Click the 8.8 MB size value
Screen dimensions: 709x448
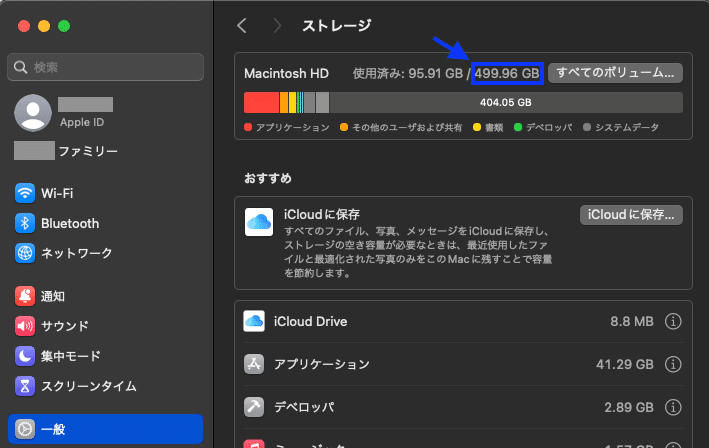pyautogui.click(x=632, y=321)
